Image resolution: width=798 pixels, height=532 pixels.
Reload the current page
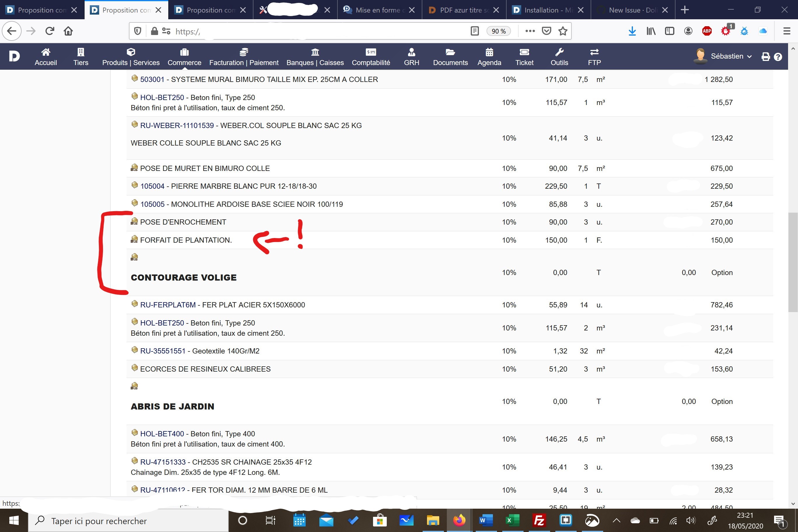click(x=50, y=31)
